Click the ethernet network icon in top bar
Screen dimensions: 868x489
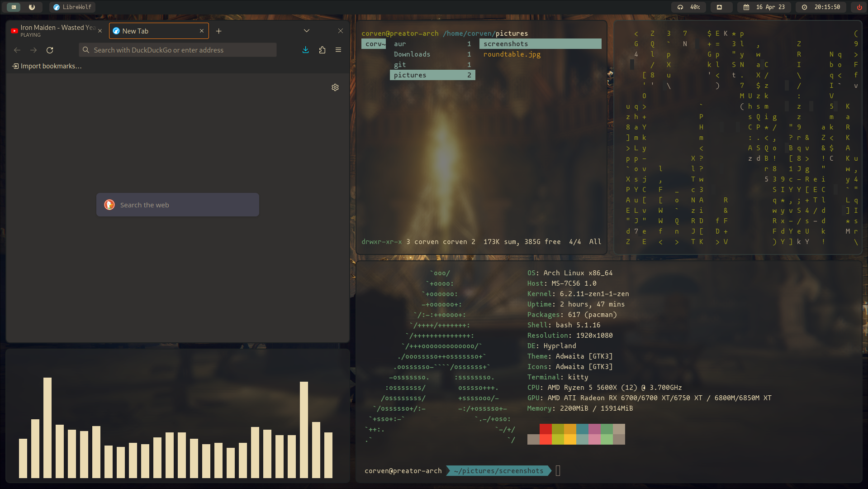point(719,7)
